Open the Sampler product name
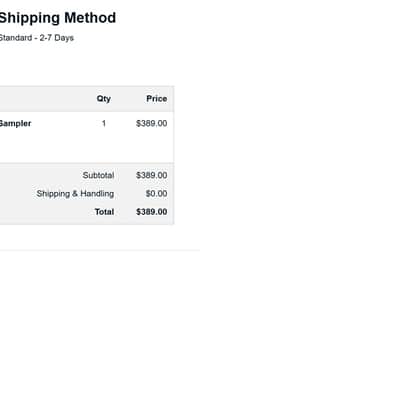The image size is (400, 400). pyautogui.click(x=15, y=124)
